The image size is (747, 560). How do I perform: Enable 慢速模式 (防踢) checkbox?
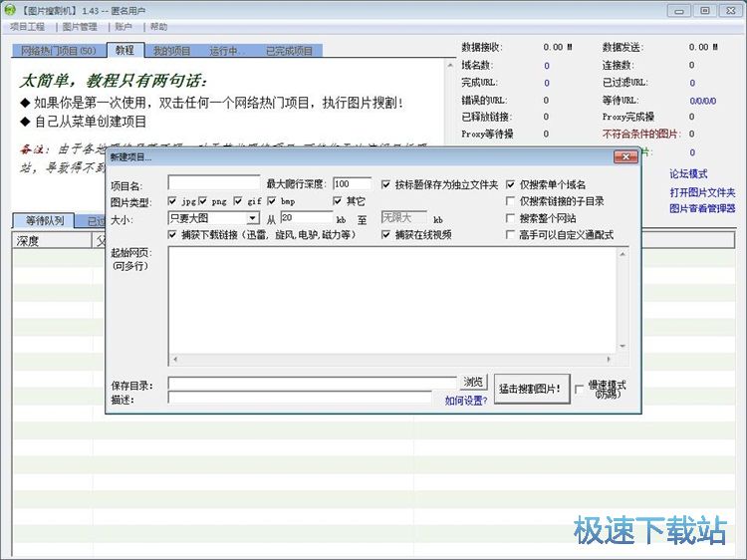click(x=580, y=390)
